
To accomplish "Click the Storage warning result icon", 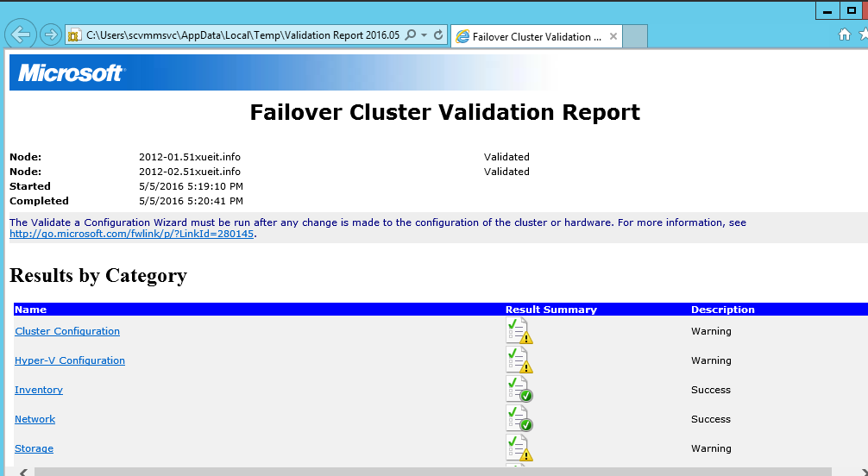I will coord(519,448).
